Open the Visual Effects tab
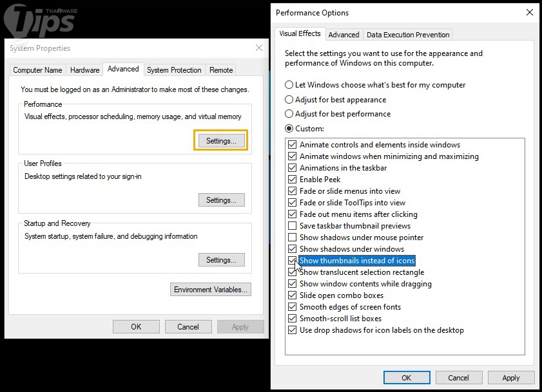The image size is (542, 392). click(300, 33)
